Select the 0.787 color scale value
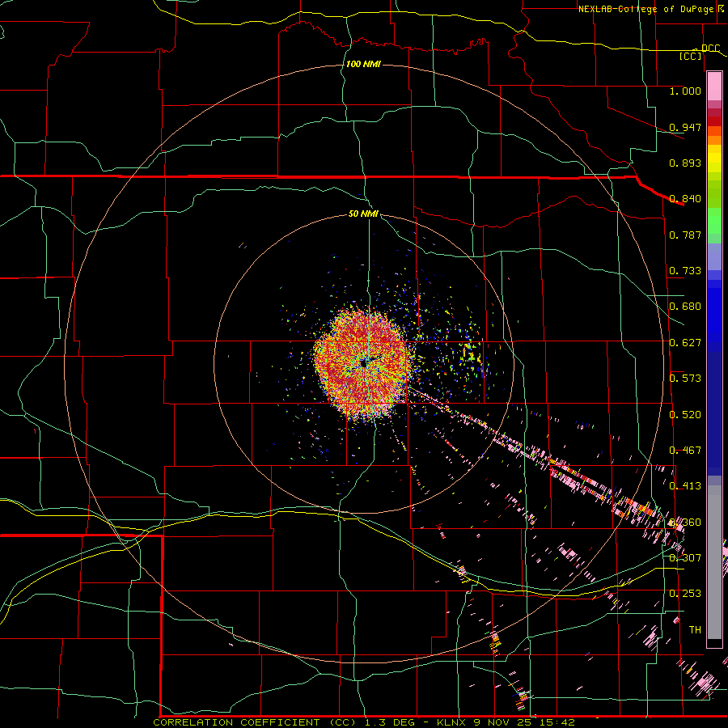 685,235
